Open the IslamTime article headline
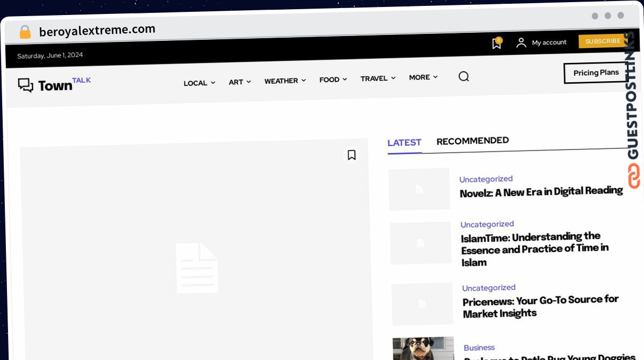This screenshot has height=360, width=644. (535, 249)
